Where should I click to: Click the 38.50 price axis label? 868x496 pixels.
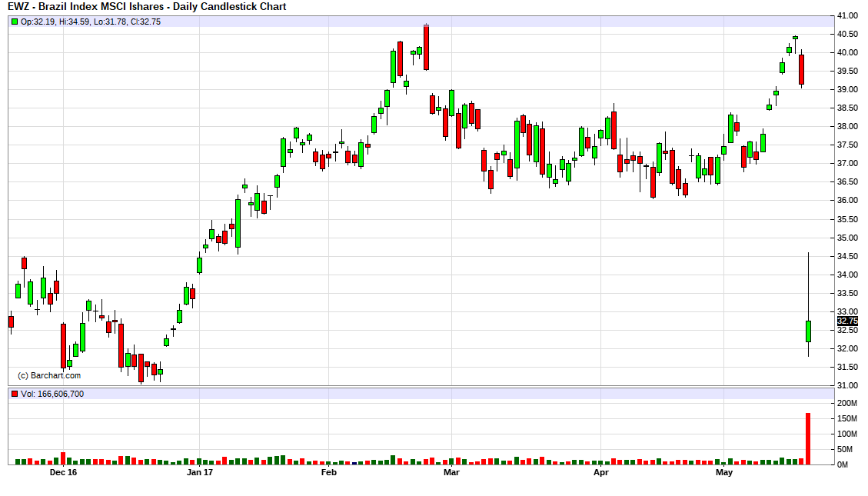click(x=847, y=108)
